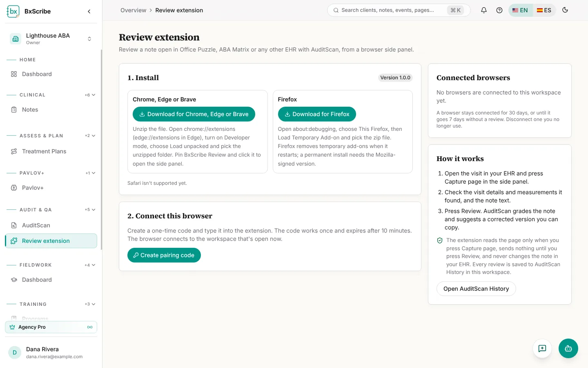Click the ⌘K shortcut badge

pos(455,10)
